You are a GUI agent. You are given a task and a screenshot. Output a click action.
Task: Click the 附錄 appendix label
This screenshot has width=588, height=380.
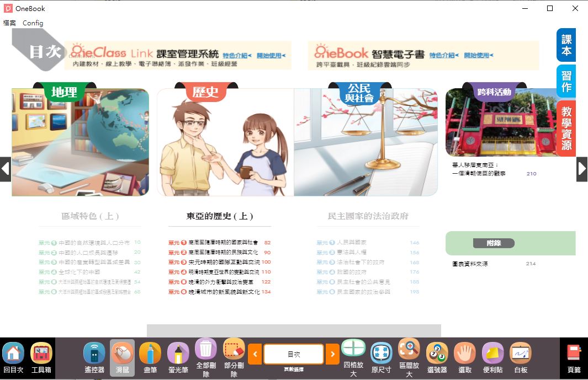[494, 243]
